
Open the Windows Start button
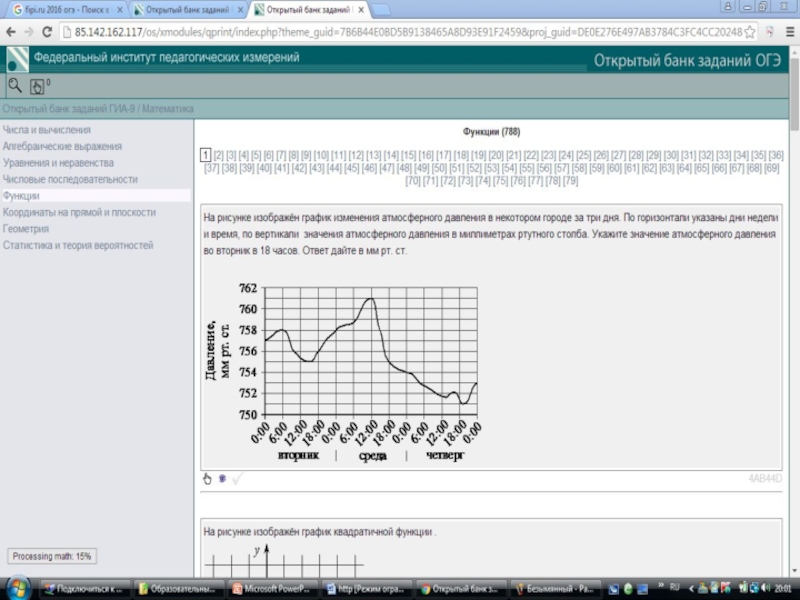(x=20, y=587)
